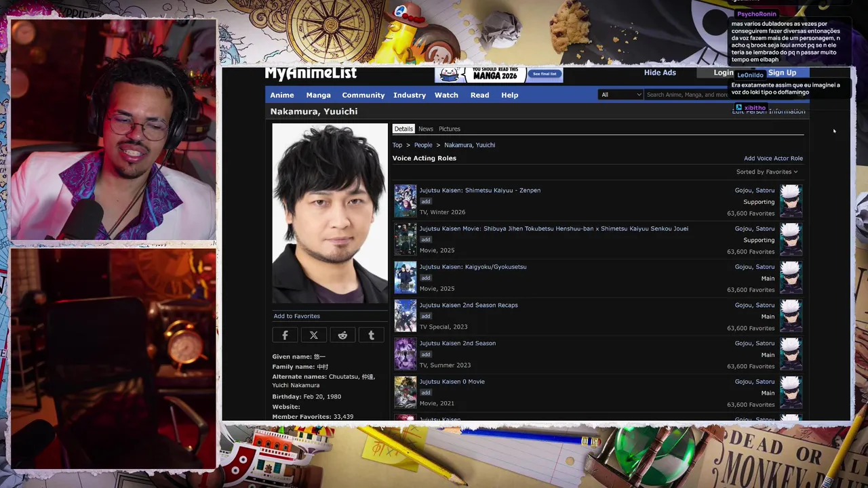The height and width of the screenshot is (488, 868).
Task: Open the Help menu
Action: click(x=509, y=95)
